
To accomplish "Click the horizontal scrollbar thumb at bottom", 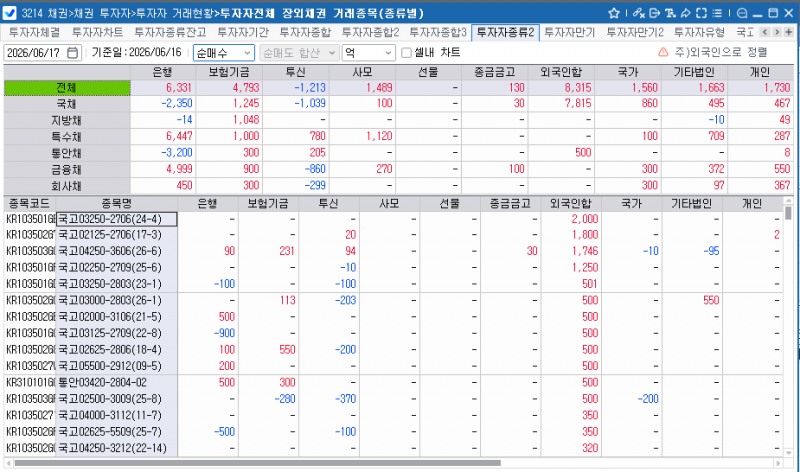I will pyautogui.click(x=258, y=463).
